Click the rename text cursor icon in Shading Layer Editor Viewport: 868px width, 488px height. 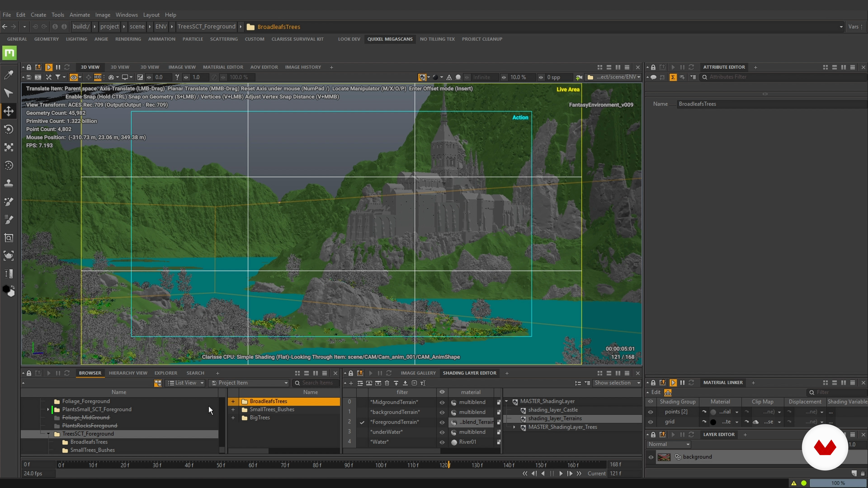(423, 383)
